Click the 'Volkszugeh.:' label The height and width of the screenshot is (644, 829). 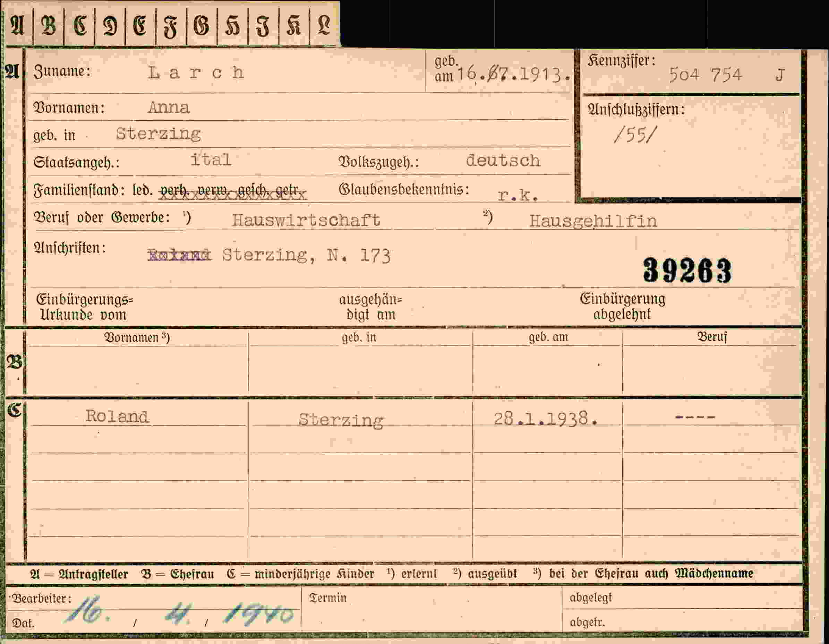coord(379,162)
